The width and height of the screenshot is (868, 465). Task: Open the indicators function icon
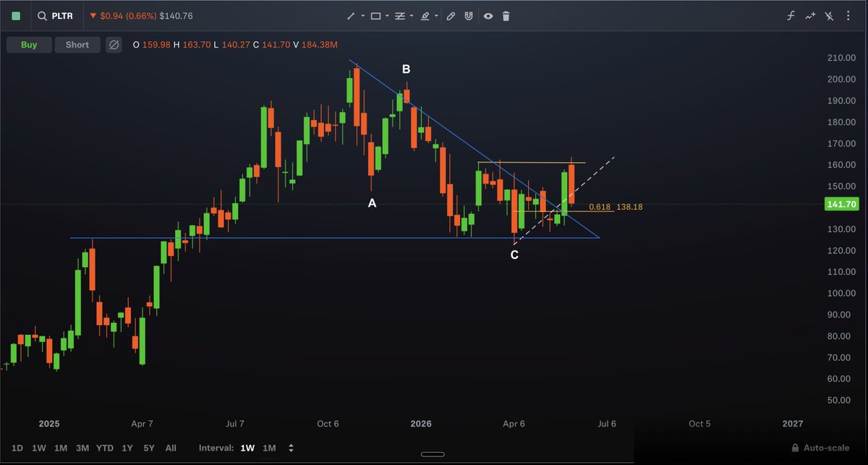click(791, 16)
